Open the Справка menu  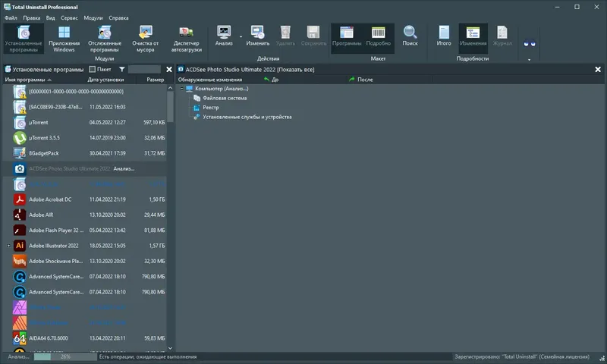pos(118,17)
